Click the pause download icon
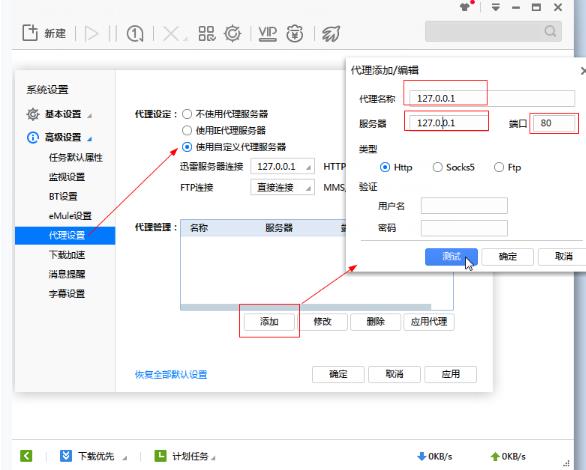Image resolution: width=586 pixels, height=470 pixels. [x=112, y=34]
